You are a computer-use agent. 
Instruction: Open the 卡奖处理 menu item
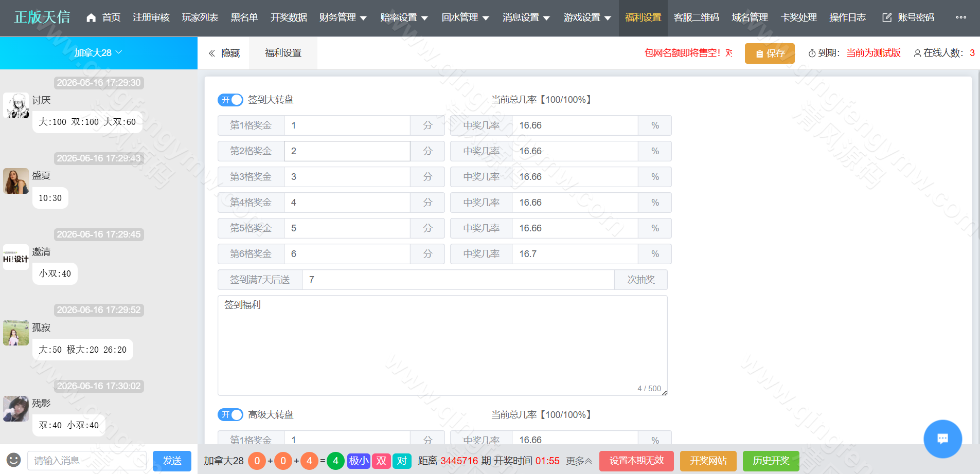click(x=799, y=17)
